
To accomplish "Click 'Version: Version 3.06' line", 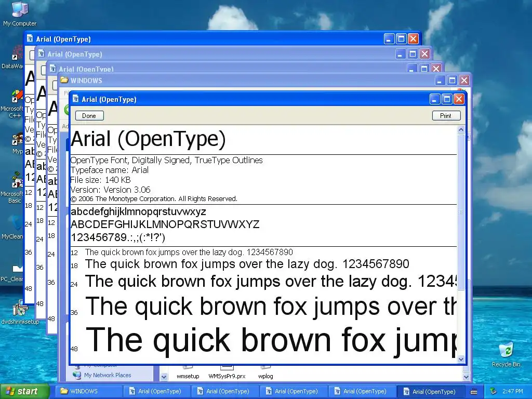I will [x=110, y=190].
